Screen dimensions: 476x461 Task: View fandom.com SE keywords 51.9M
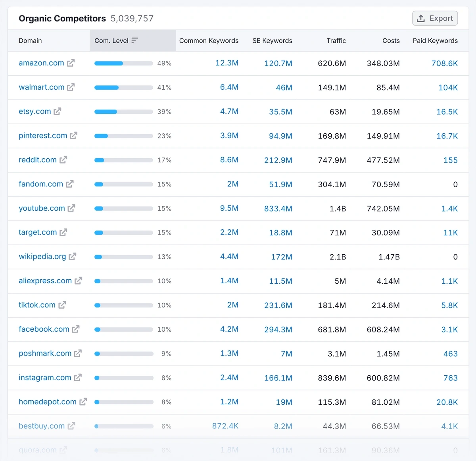(x=280, y=184)
